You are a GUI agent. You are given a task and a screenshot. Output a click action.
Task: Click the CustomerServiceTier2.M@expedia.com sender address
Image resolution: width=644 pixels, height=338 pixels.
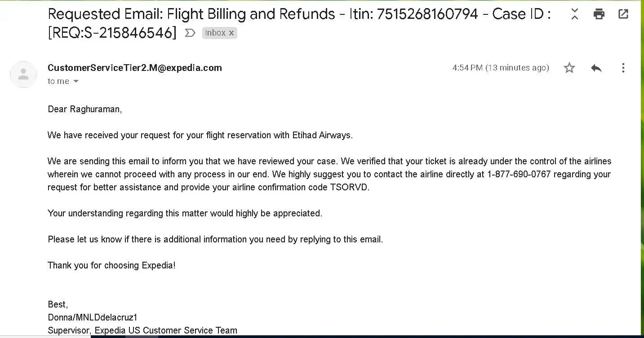tap(135, 68)
